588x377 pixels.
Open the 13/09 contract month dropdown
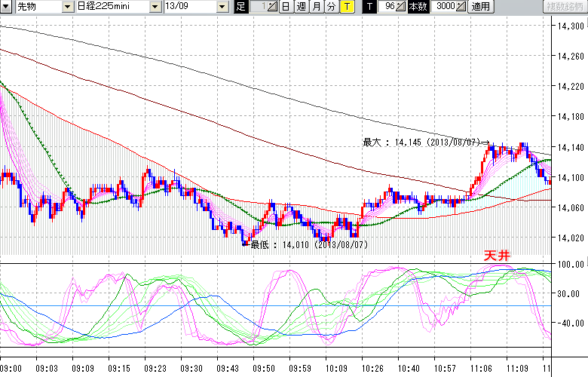[x=222, y=7]
